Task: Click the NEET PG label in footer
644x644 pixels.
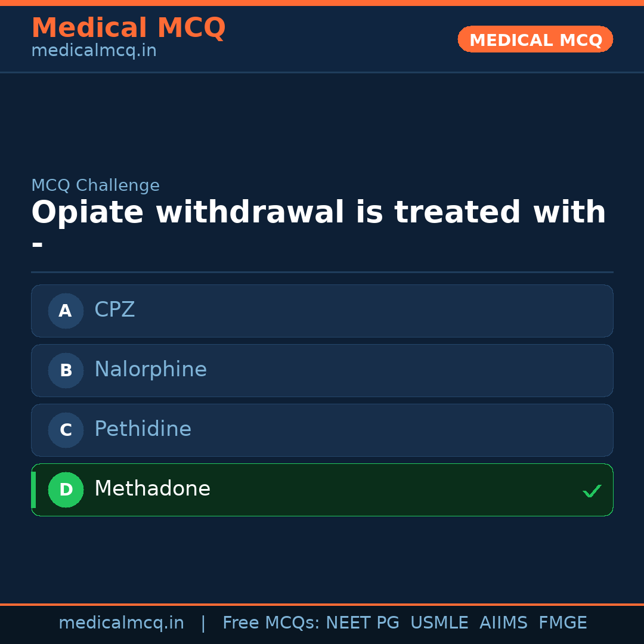Action: pos(362,622)
